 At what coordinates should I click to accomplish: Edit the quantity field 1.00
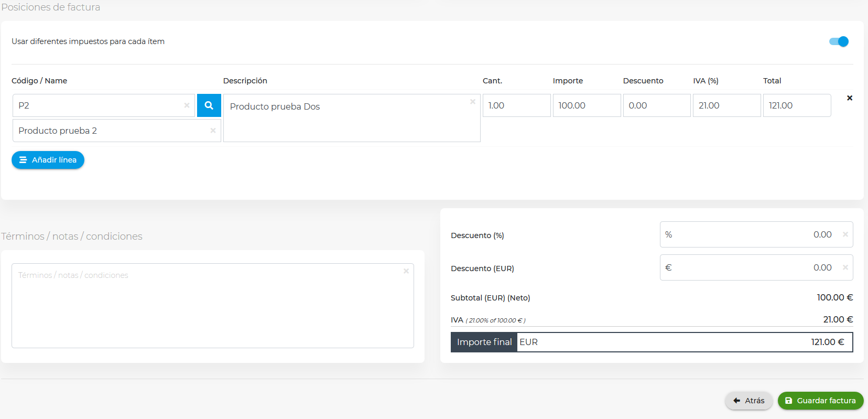pyautogui.click(x=516, y=105)
